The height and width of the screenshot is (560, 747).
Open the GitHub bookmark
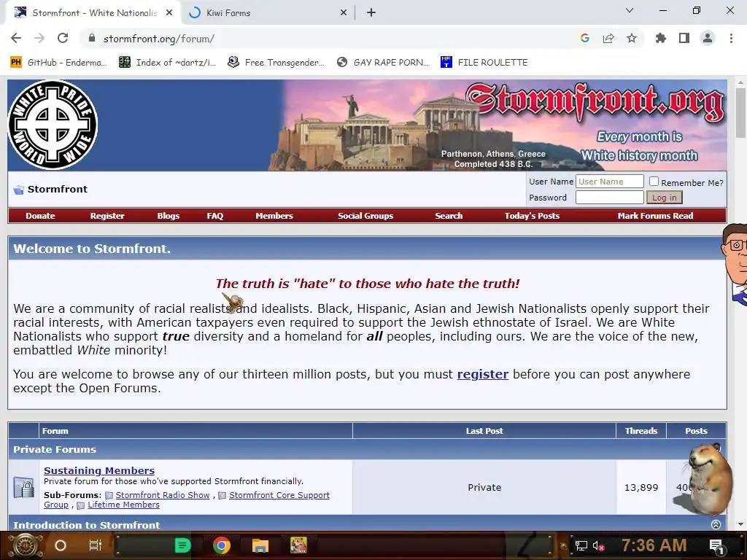pos(58,63)
